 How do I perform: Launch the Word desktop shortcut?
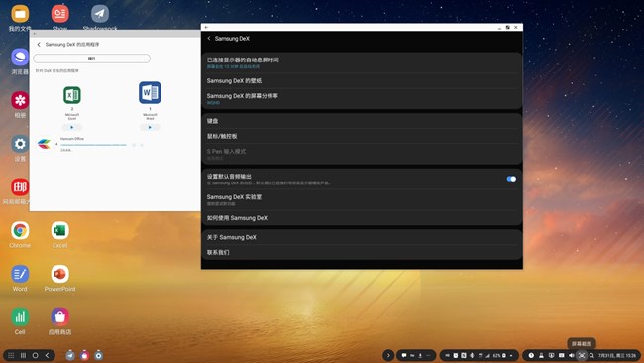20,274
